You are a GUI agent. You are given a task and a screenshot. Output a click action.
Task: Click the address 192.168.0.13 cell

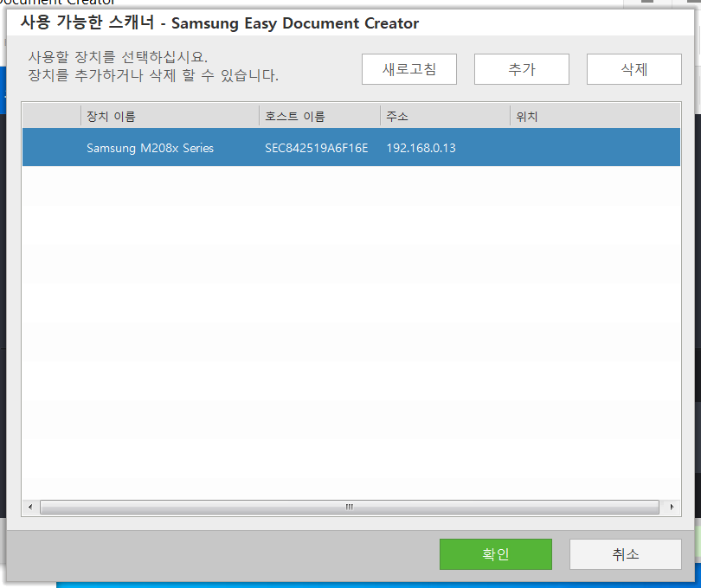tap(421, 148)
